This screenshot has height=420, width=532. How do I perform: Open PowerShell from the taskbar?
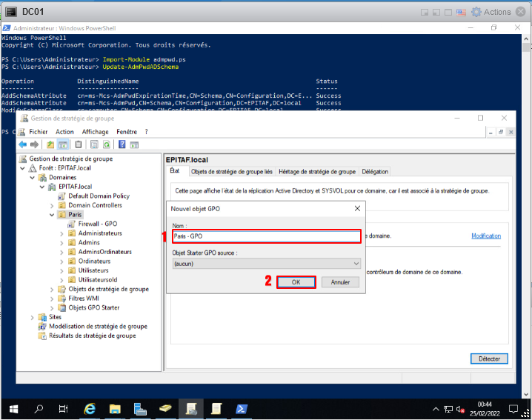coord(242,409)
